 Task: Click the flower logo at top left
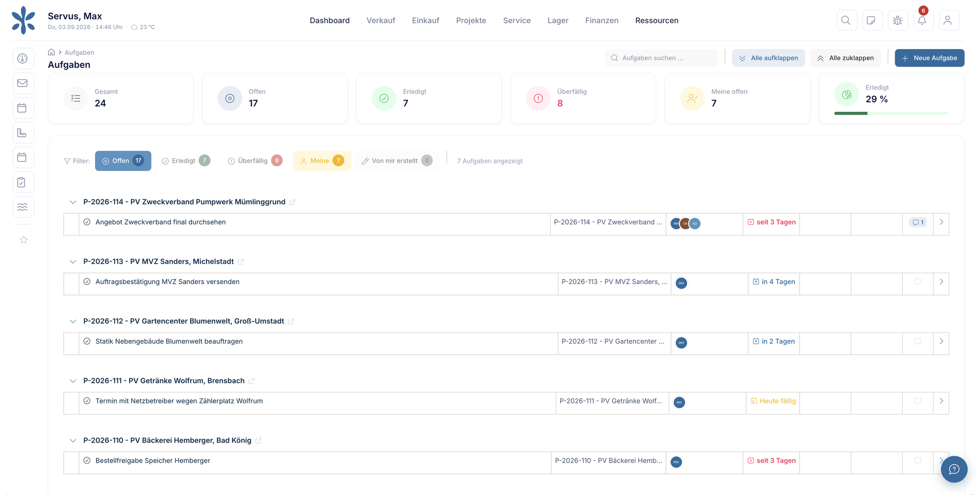click(x=24, y=21)
